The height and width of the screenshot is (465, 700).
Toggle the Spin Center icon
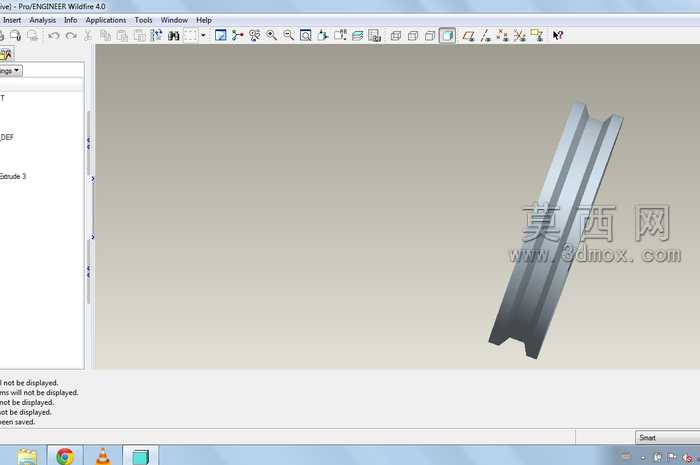click(238, 36)
